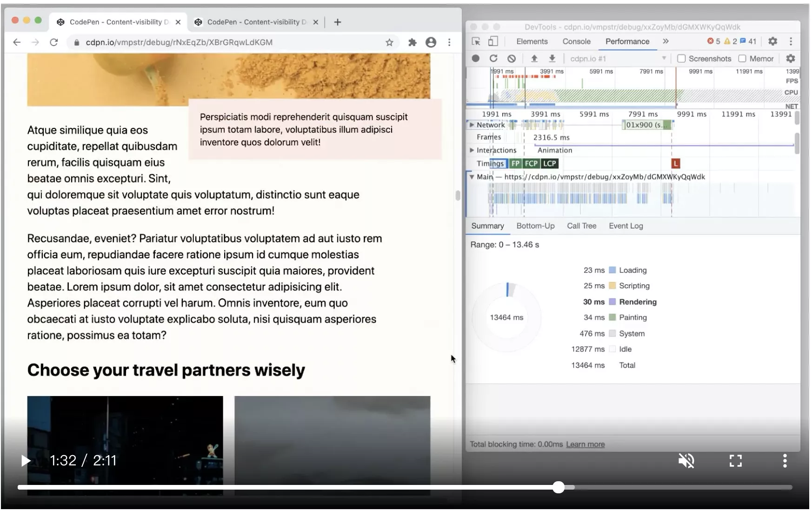812x511 pixels.
Task: Click the browser address bar URL
Action: coord(179,42)
